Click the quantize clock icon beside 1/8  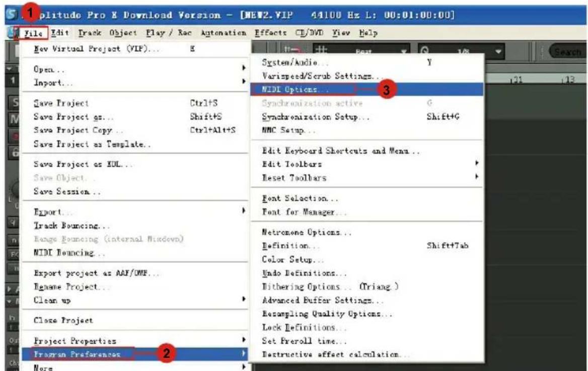pos(425,51)
